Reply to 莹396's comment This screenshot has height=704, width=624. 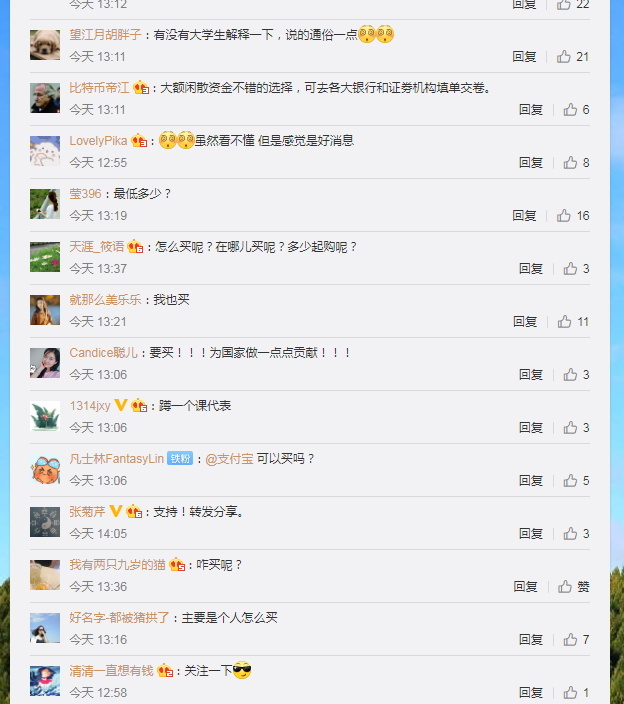tap(524, 216)
